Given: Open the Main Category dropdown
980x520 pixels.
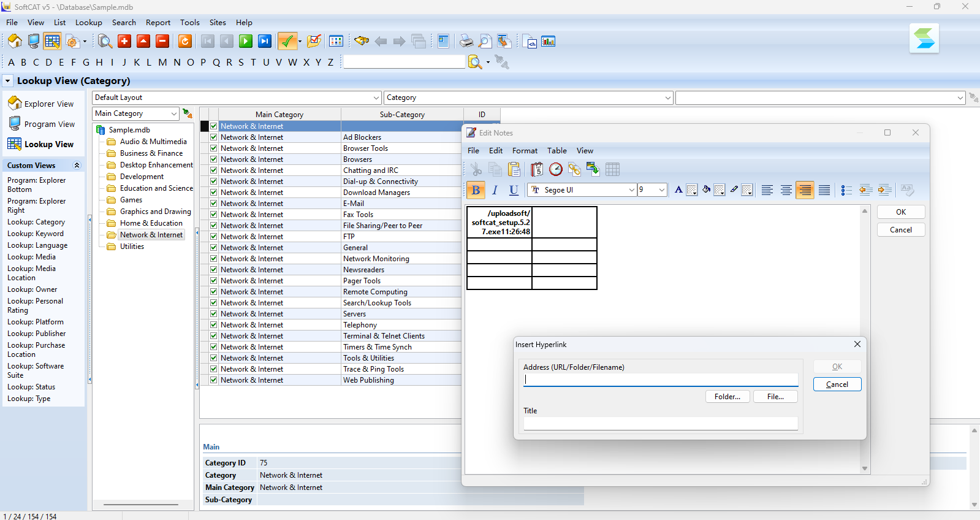Looking at the screenshot, I should pyautogui.click(x=173, y=113).
